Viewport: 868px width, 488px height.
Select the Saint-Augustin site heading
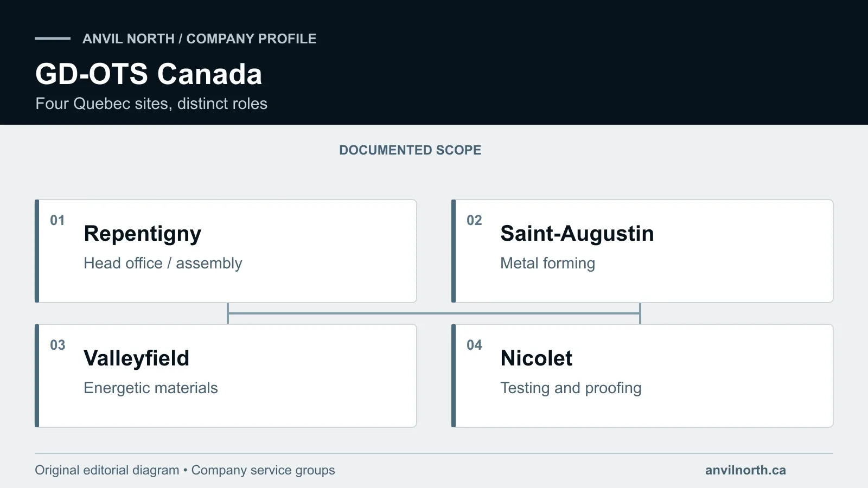coord(577,234)
